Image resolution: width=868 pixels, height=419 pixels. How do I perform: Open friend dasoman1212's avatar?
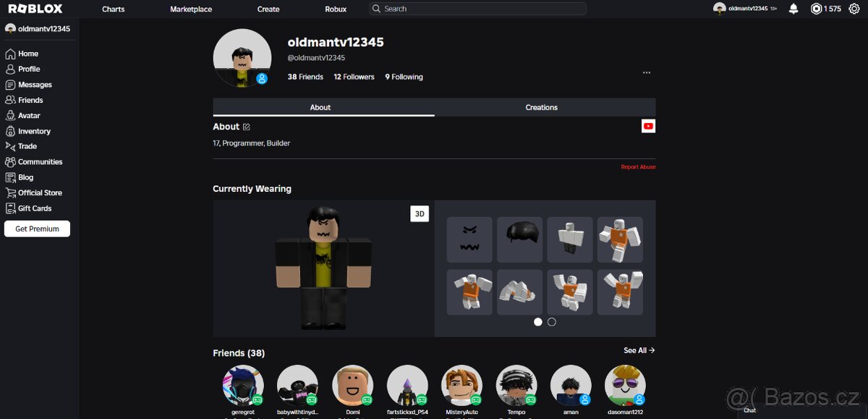click(x=625, y=385)
